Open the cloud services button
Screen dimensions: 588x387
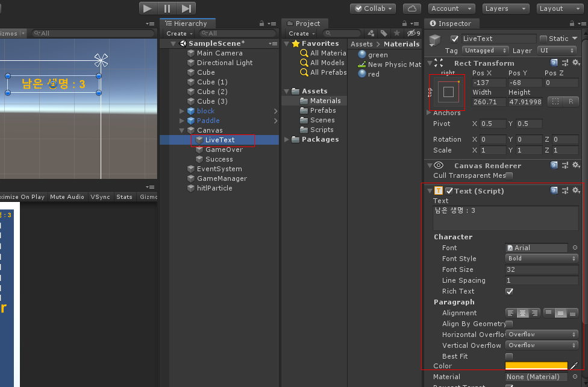coord(411,8)
